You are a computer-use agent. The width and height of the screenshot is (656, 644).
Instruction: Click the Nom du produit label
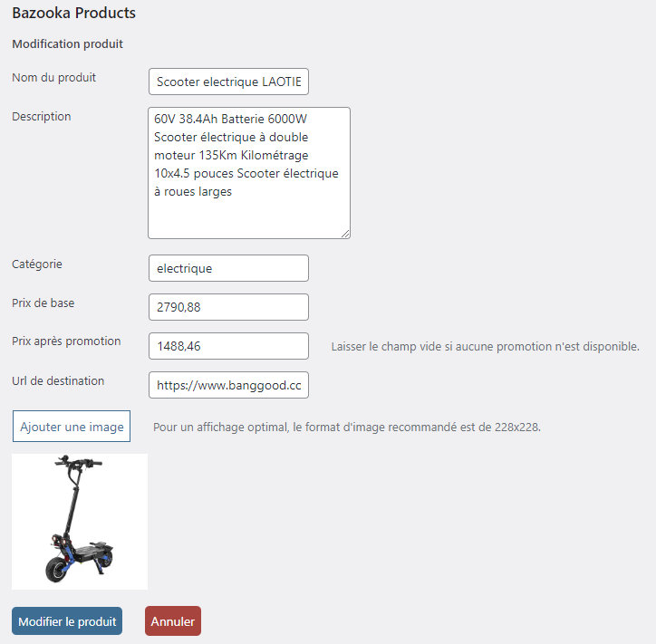tap(53, 78)
